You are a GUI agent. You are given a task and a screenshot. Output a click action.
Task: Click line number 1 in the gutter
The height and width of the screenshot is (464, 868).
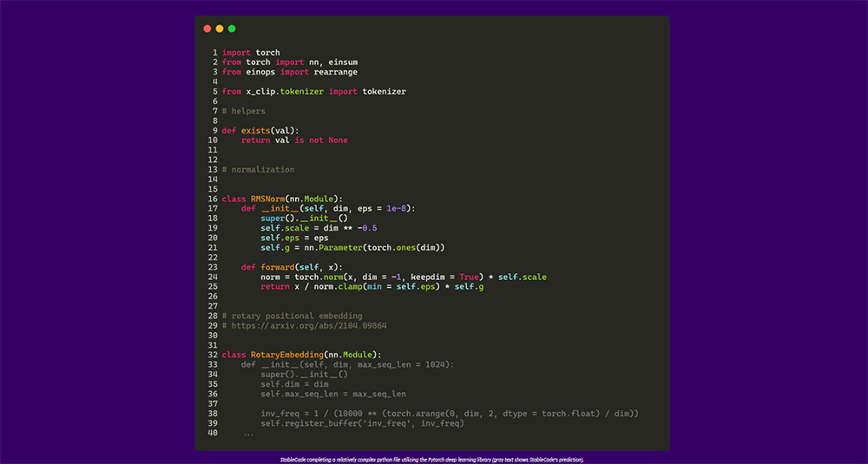point(214,53)
